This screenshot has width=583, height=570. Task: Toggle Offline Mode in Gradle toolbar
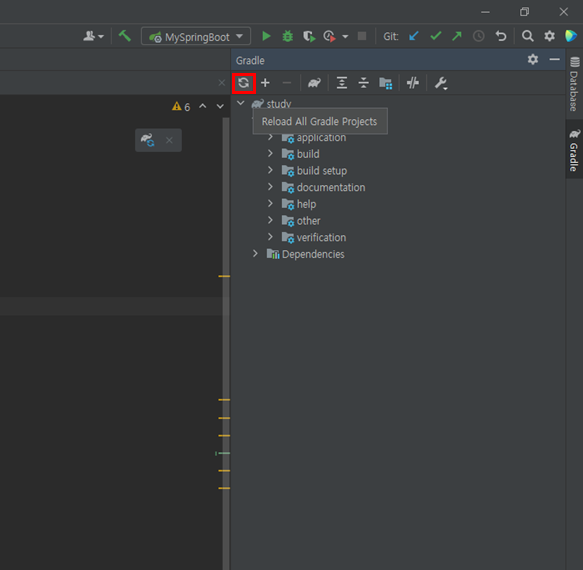tap(413, 83)
